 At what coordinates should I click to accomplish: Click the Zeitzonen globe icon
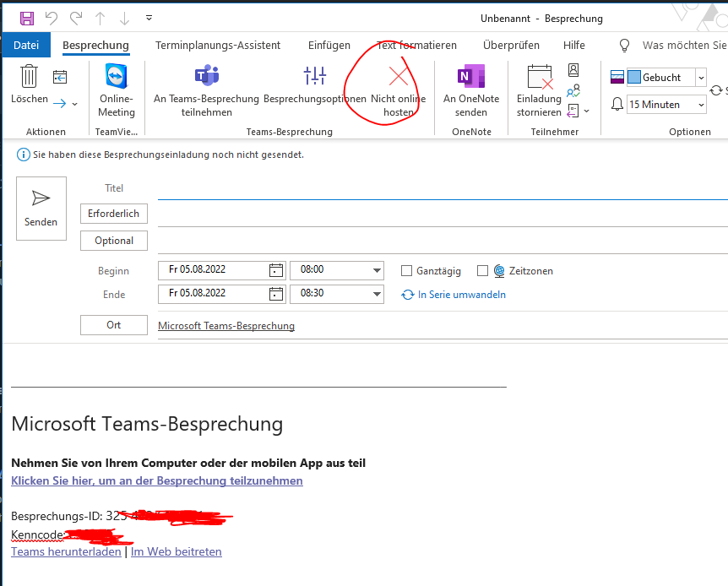[499, 271]
